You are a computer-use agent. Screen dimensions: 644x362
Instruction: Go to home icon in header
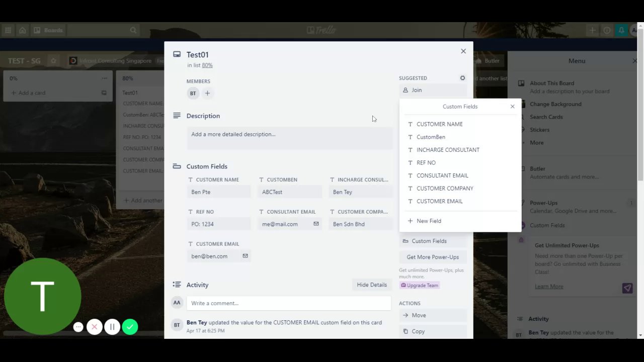[22, 30]
